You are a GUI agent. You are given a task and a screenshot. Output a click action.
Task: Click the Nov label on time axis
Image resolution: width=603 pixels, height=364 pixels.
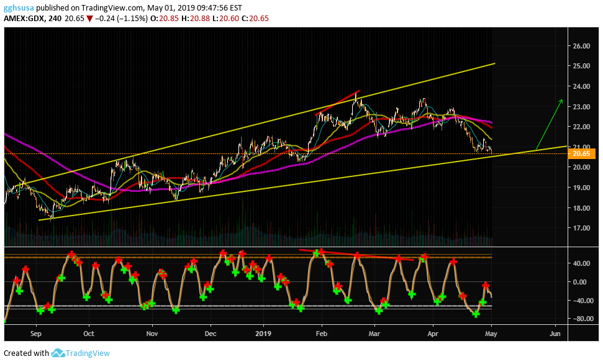pos(152,334)
